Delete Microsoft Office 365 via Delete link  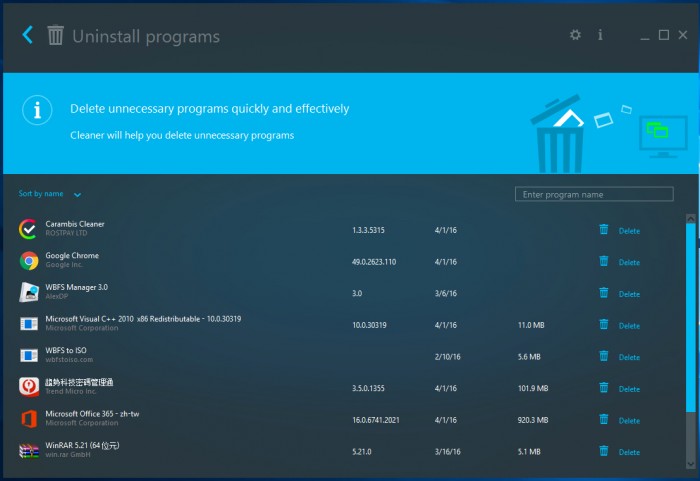[x=629, y=421]
